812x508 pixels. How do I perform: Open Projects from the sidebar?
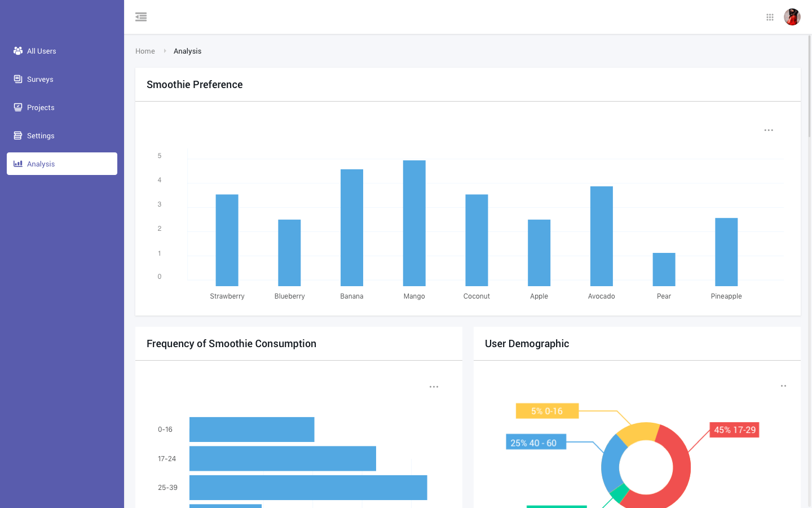click(x=41, y=108)
